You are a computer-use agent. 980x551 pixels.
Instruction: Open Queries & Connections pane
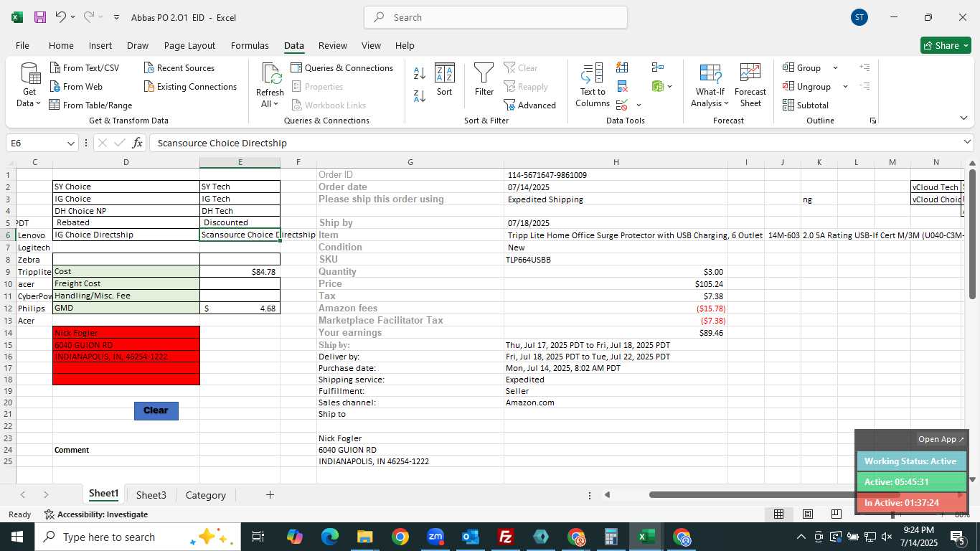click(342, 68)
